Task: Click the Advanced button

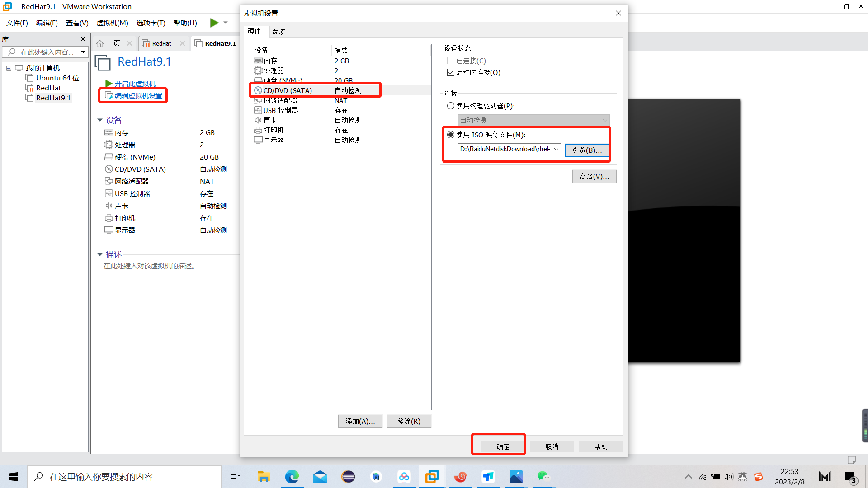Action: point(594,176)
